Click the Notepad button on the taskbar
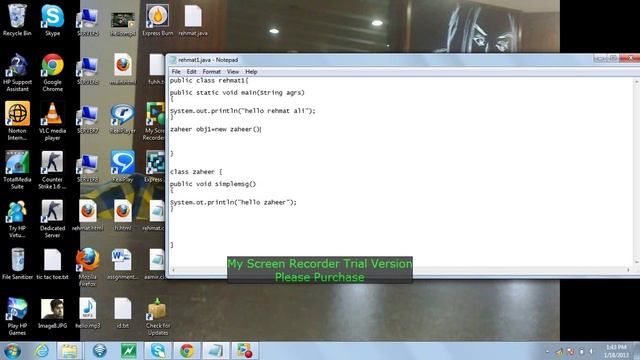This screenshot has height=360, width=640. tap(216, 351)
